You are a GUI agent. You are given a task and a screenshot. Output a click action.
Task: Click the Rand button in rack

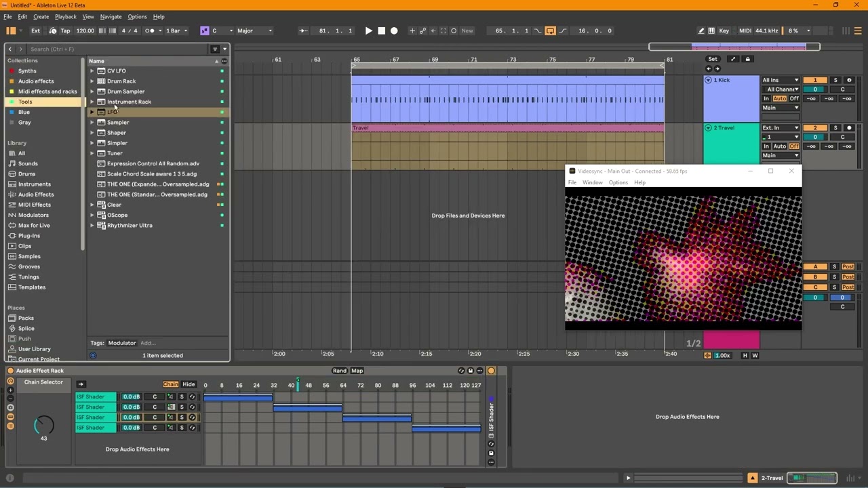339,371
